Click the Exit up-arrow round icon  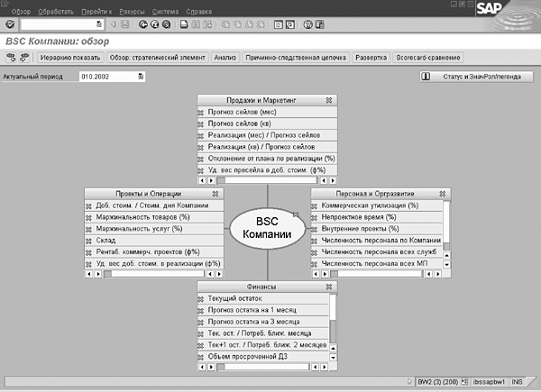pyautogui.click(x=155, y=24)
